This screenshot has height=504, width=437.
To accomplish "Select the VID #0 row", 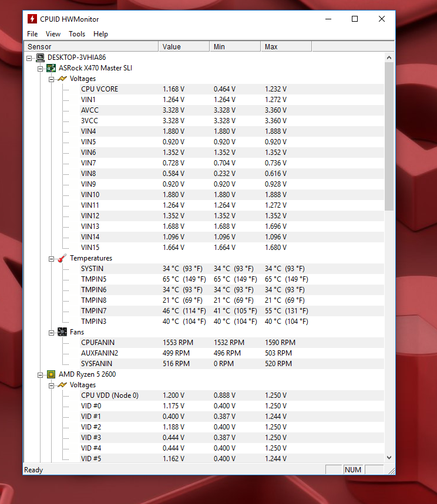I will tap(232, 406).
